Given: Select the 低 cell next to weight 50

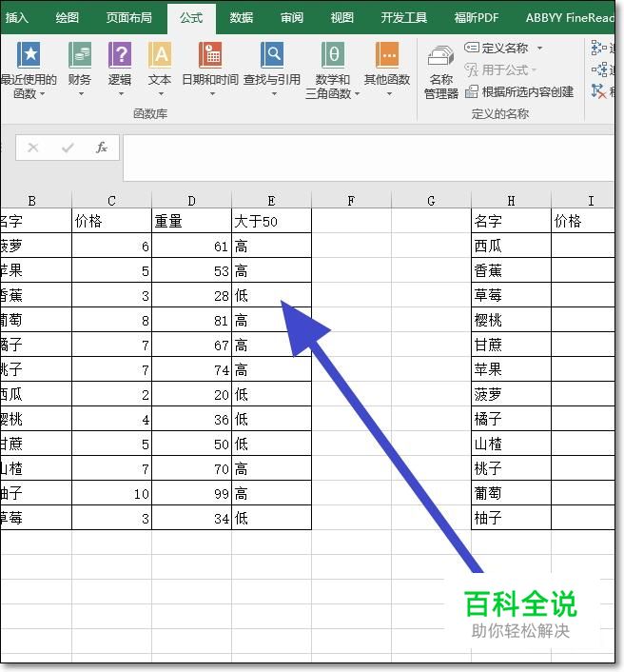Looking at the screenshot, I should coord(271,444).
